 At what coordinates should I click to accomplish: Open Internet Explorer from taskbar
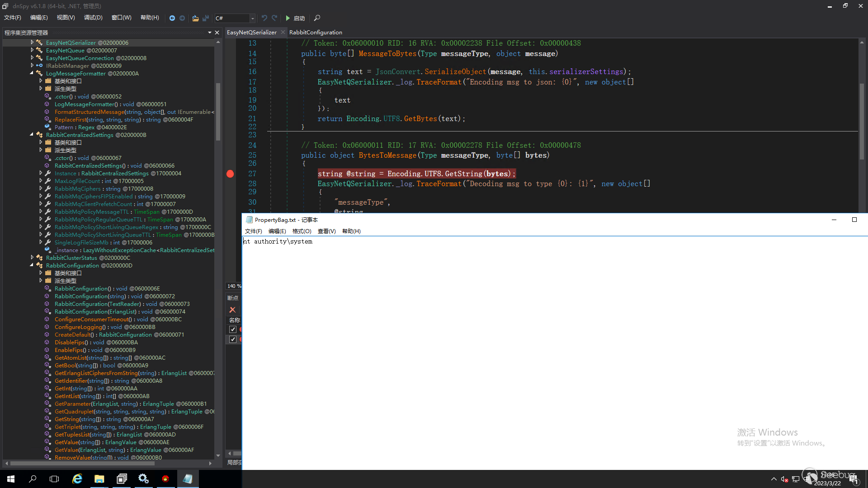77,479
